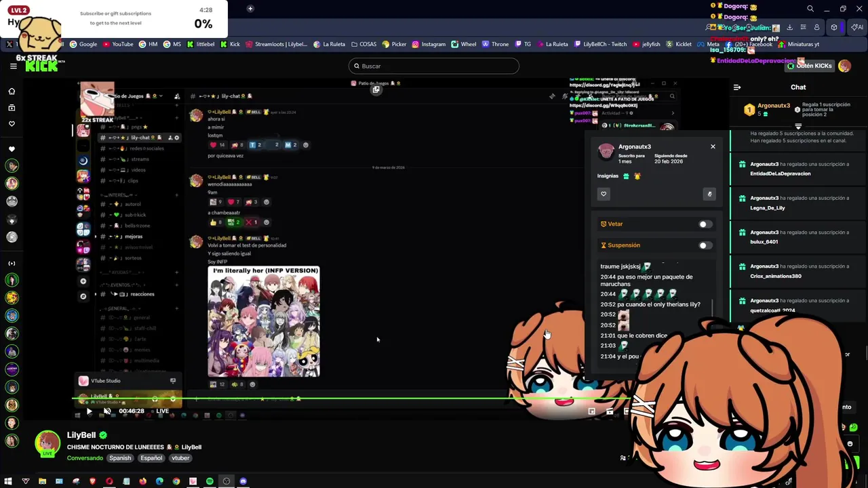Click the browser search tabs magnifier icon
This screenshot has width=868, height=488.
coord(810,9)
